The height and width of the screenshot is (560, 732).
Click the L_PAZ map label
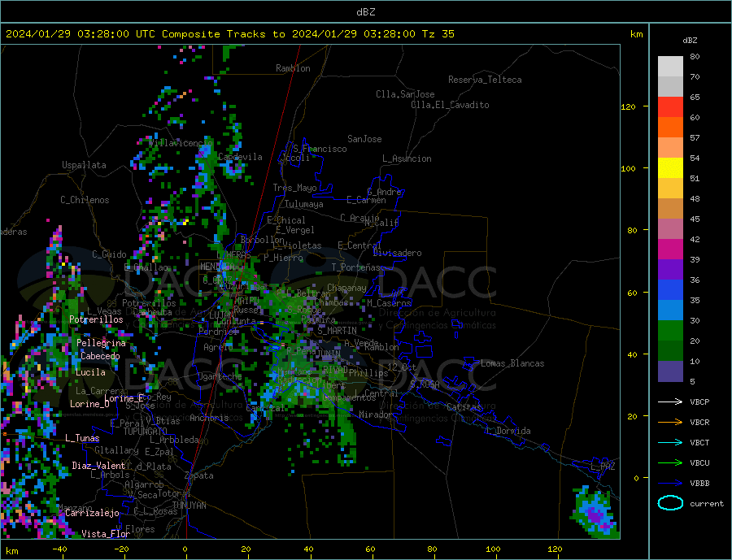coord(603,467)
